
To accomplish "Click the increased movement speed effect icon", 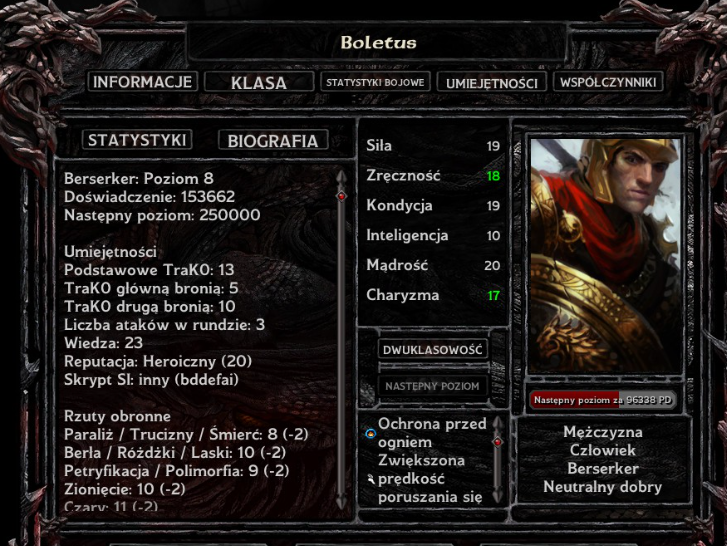I will (370, 479).
